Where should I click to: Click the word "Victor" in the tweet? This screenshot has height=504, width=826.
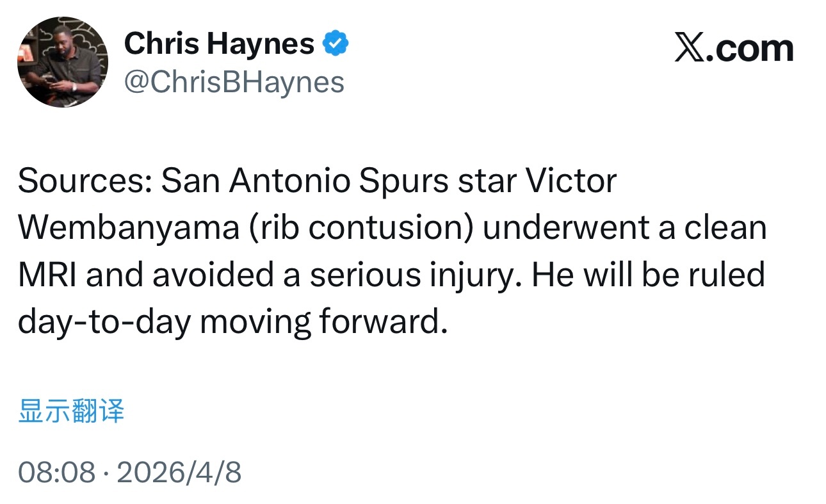pos(571,182)
